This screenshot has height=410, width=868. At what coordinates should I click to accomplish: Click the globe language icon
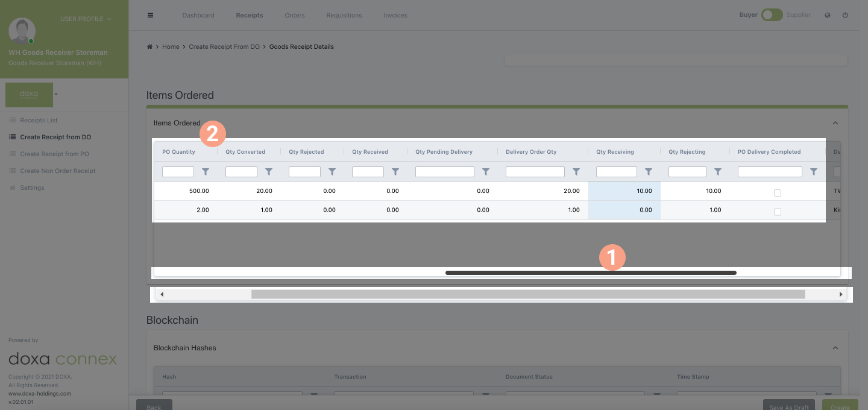tap(828, 15)
